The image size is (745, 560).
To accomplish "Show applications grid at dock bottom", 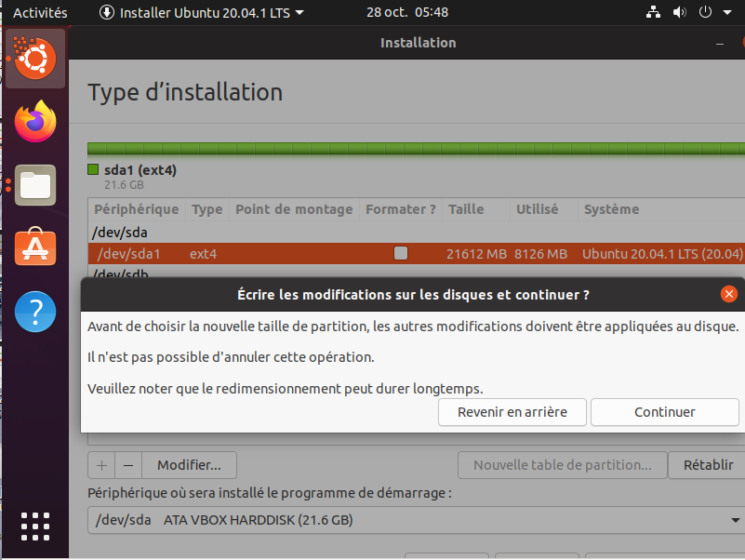I will [x=35, y=527].
